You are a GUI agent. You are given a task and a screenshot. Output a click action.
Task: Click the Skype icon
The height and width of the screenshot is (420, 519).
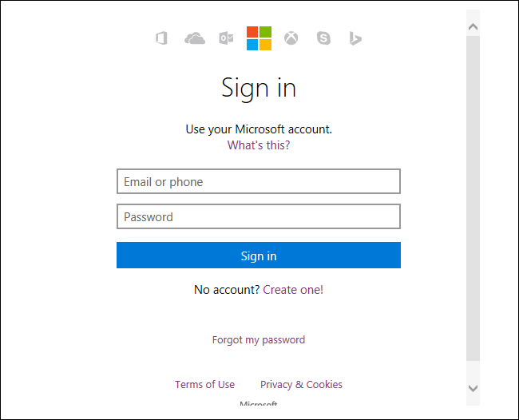(323, 38)
